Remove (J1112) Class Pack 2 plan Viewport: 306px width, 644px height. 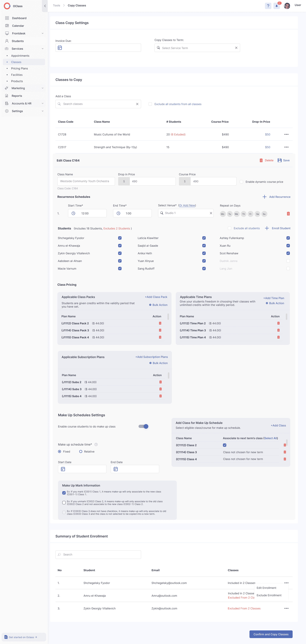160,323
